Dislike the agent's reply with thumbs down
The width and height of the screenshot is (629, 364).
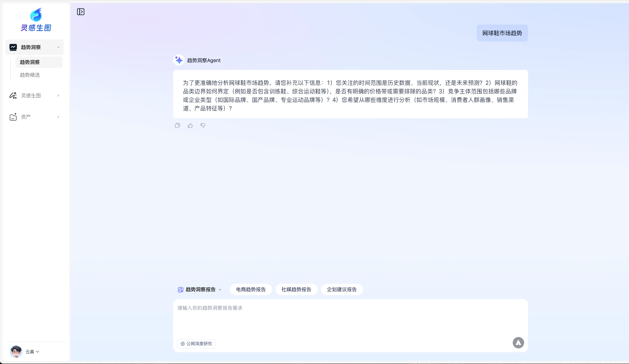coord(203,125)
